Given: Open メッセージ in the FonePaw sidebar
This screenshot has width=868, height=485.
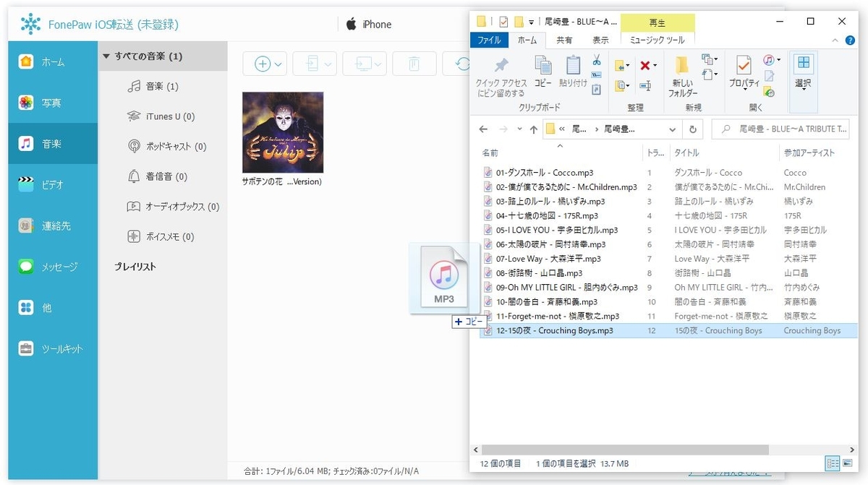Looking at the screenshot, I should pos(53,267).
